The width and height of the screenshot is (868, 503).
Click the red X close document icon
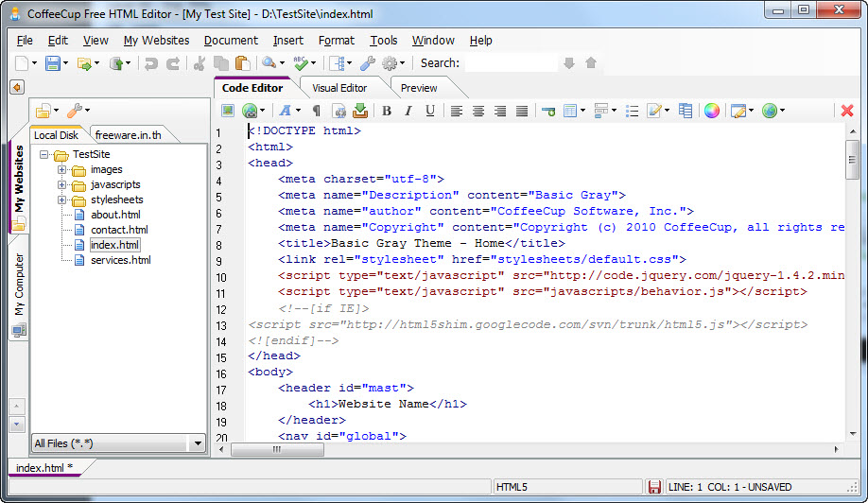click(847, 111)
